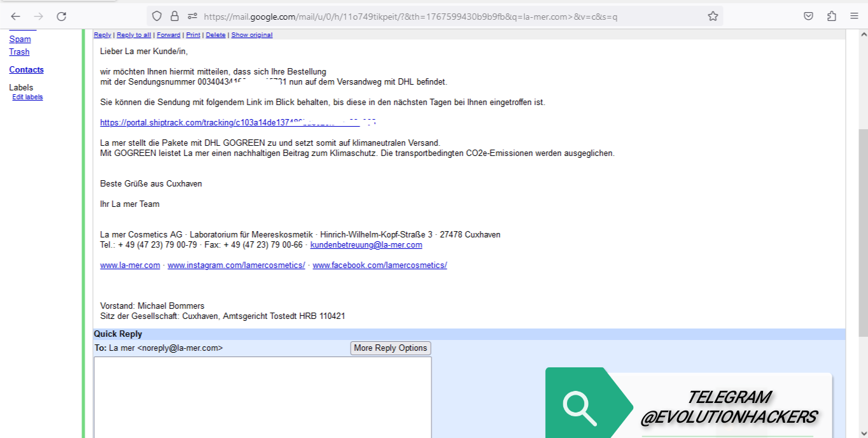Click Forward in message actions
Viewport: 868px width, 438px height.
[x=168, y=35]
